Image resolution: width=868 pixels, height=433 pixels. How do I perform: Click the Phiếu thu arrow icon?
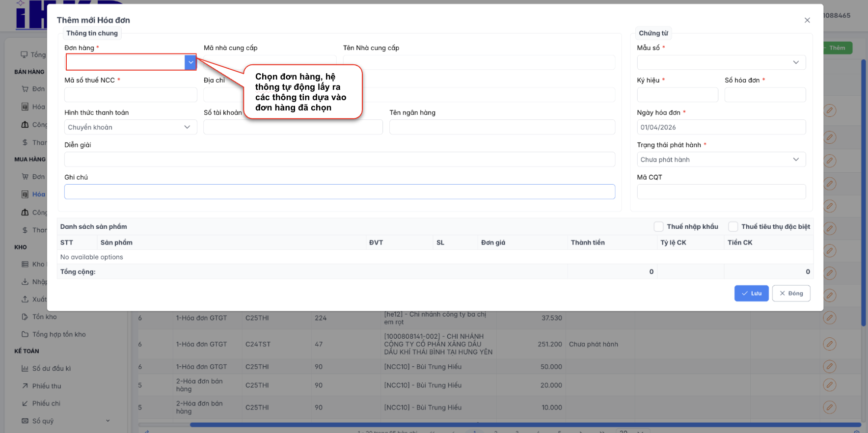tap(25, 386)
